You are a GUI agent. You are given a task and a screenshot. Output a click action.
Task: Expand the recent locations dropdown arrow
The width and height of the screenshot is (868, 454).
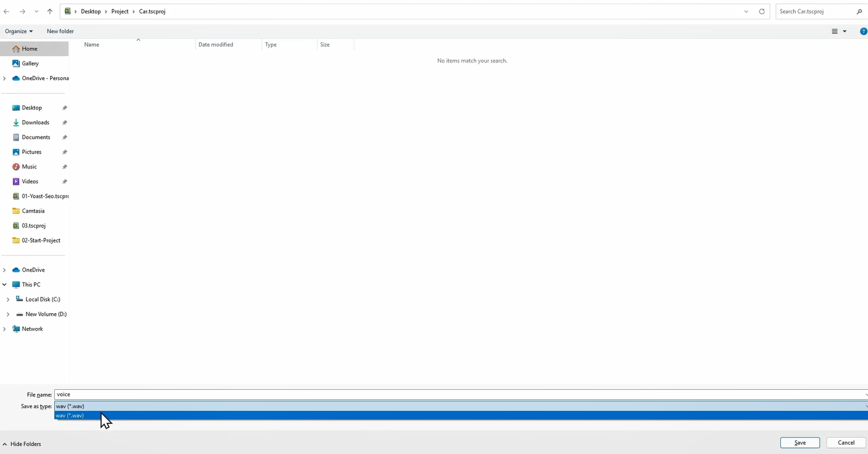click(36, 11)
